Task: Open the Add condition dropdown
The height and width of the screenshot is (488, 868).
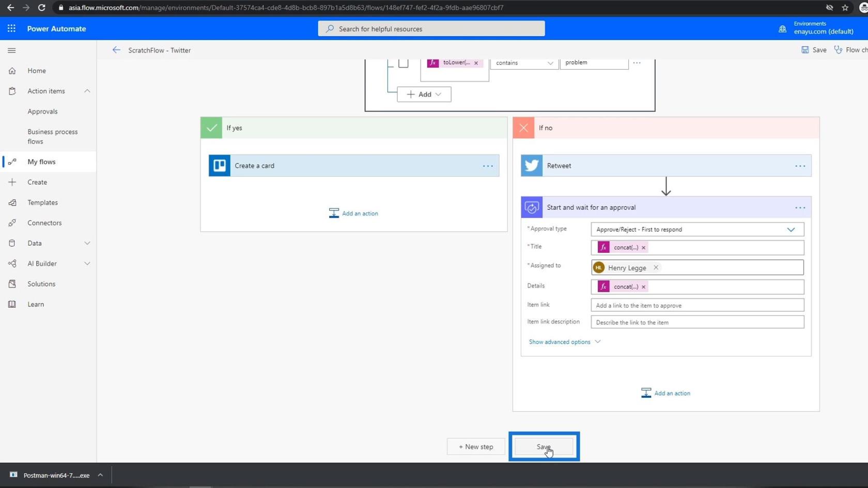Action: 424,95
